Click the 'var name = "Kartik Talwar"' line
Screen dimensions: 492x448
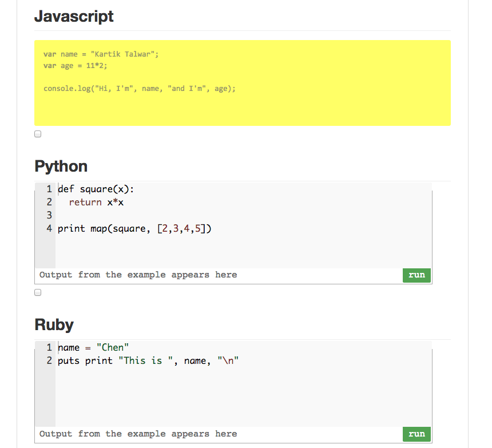tap(101, 54)
